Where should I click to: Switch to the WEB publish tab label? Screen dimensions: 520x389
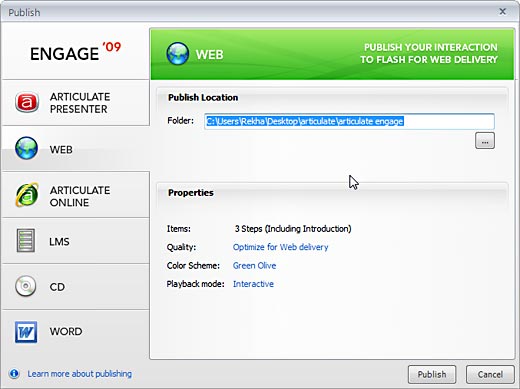(61, 149)
